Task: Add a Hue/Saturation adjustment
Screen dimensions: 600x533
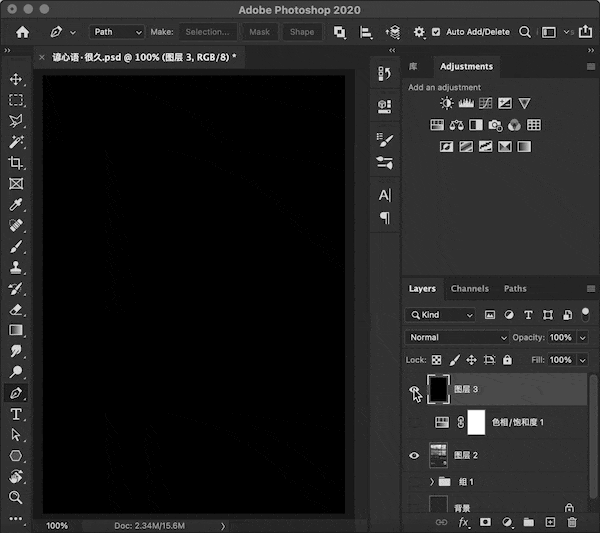Action: point(437,125)
